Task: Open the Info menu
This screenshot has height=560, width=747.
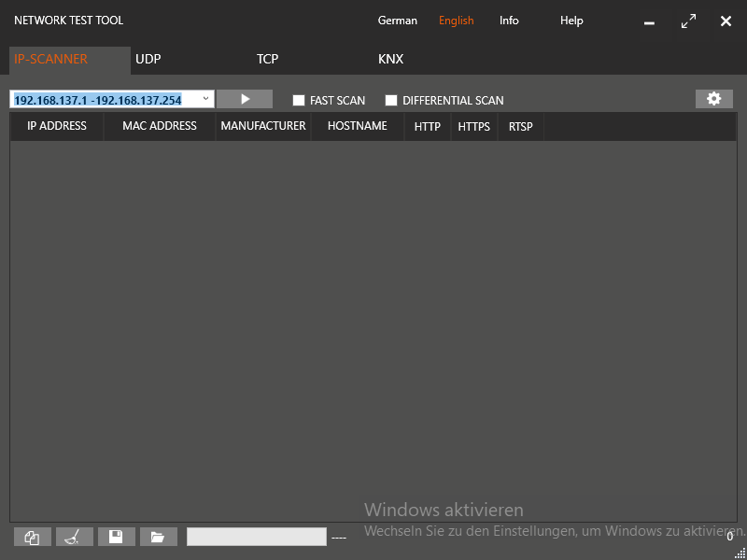Action: (x=509, y=21)
